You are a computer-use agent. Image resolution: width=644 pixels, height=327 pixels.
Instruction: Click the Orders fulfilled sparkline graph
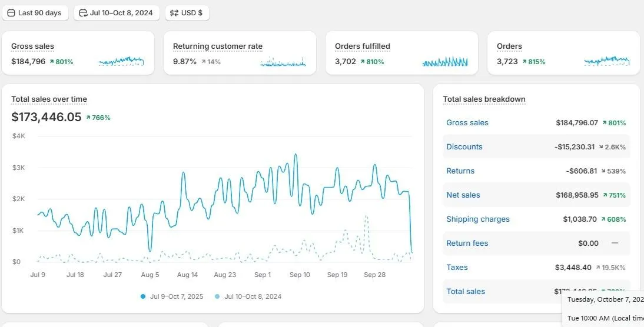tap(445, 62)
